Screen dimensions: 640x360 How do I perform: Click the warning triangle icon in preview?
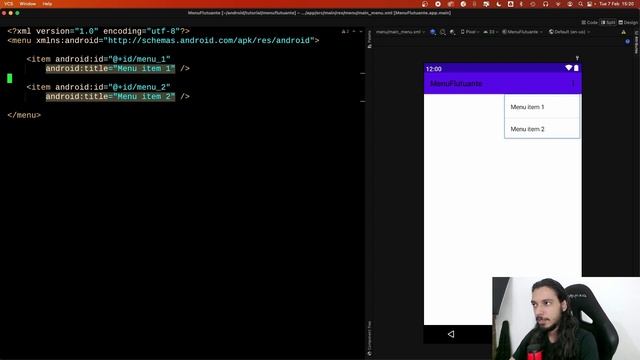623,32
